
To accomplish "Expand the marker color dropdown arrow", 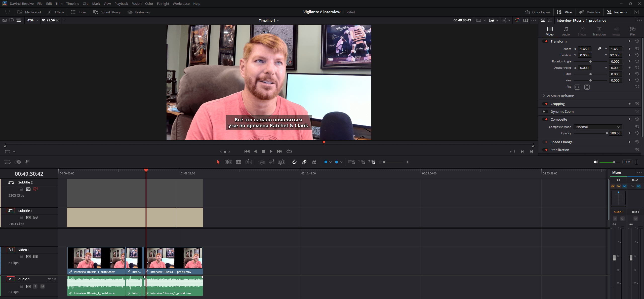I will point(341,162).
